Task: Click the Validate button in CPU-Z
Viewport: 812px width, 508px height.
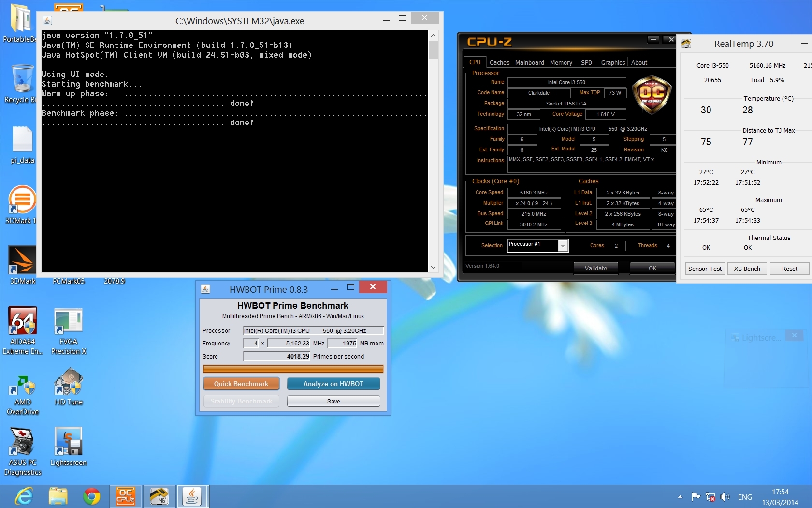Action: tap(595, 268)
